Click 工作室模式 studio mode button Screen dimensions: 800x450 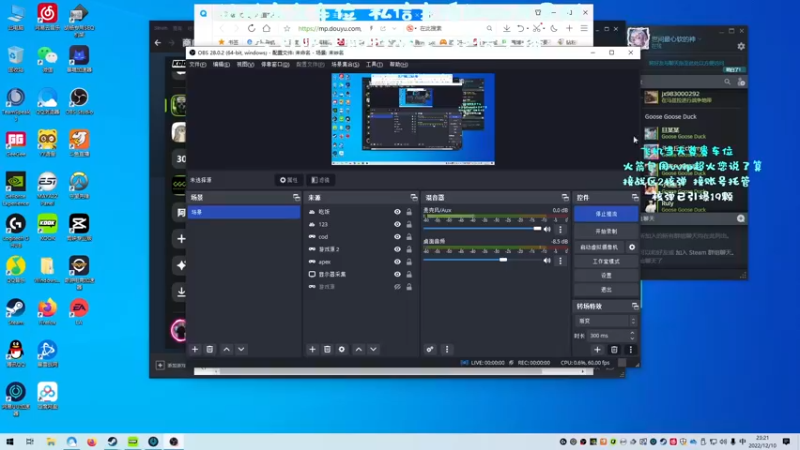point(606,261)
